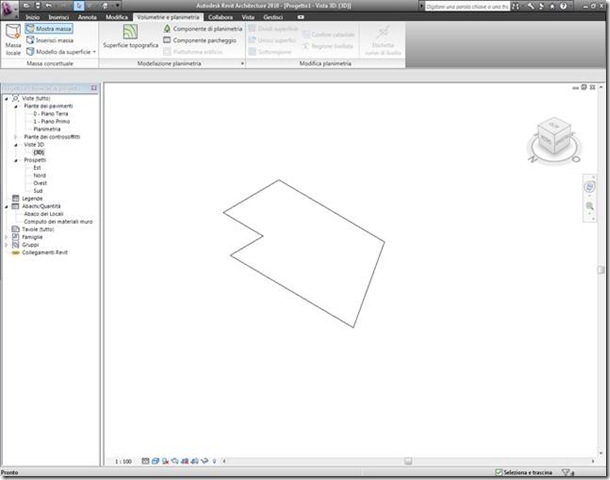Image resolution: width=610 pixels, height=480 pixels.
Task: Expand the Modellazione planimetria panel arrow
Action: [242, 63]
